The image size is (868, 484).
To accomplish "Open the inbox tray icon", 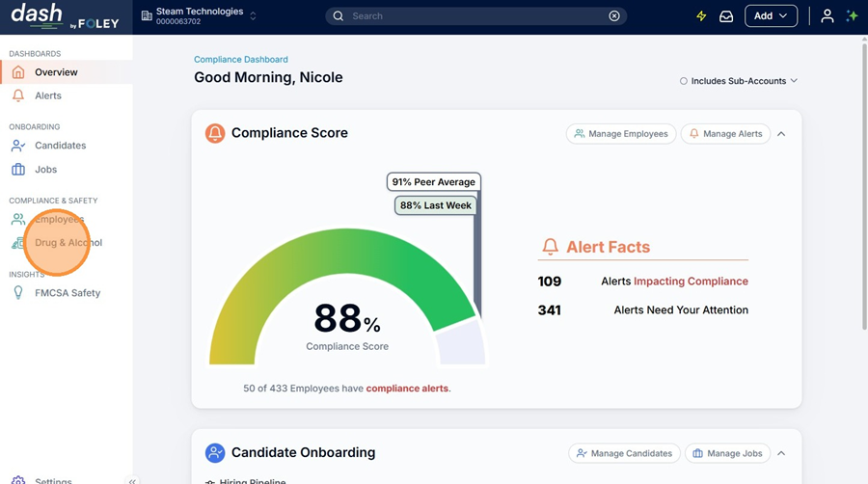I will pos(726,16).
